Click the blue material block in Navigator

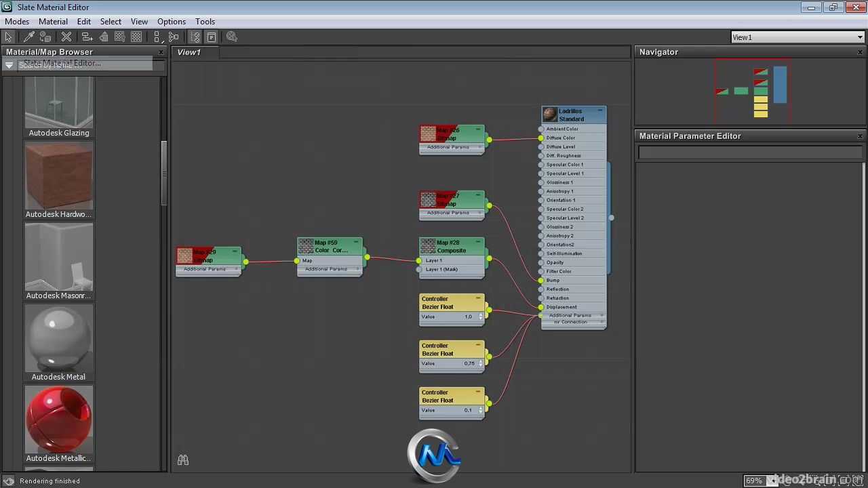[780, 84]
